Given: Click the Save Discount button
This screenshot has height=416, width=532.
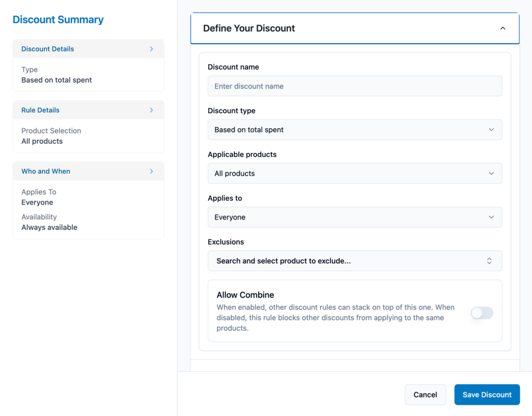Looking at the screenshot, I should (x=487, y=395).
